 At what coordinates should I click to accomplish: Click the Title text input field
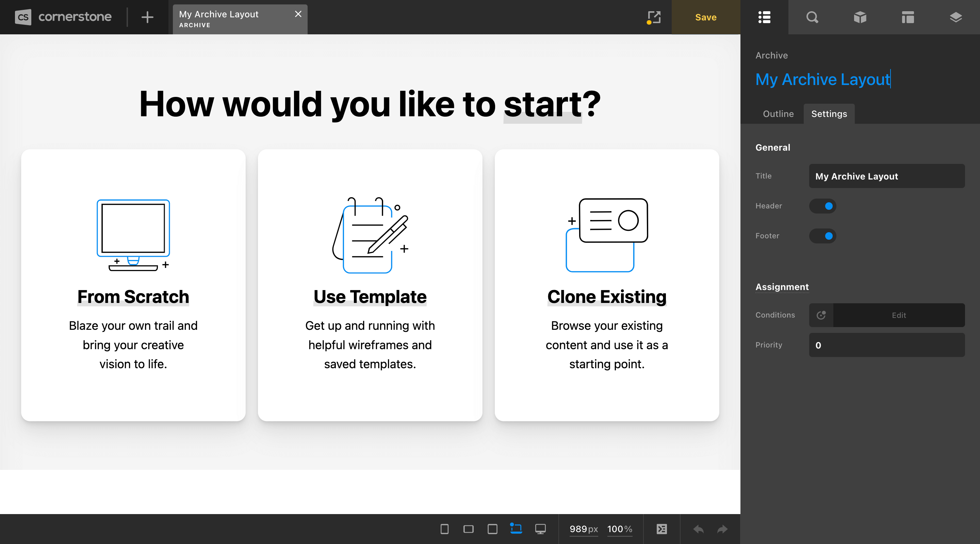point(886,176)
